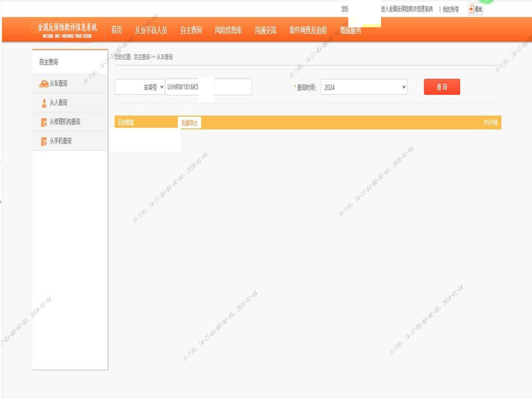The image size is (532, 399).
Task: Go to the 风险信息库 menu
Action: click(x=228, y=30)
